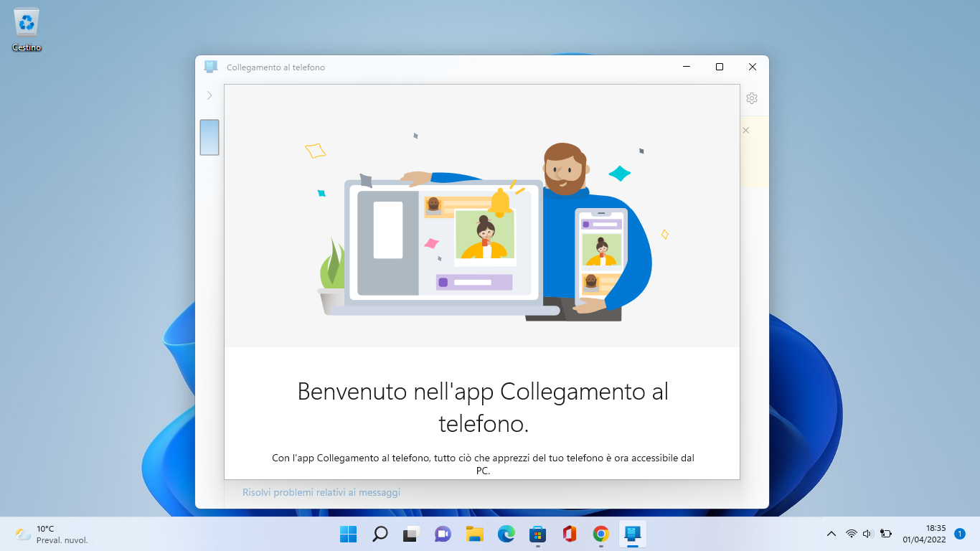Close the Collegamento al telefono window
The width and height of the screenshot is (980, 551).
point(753,67)
